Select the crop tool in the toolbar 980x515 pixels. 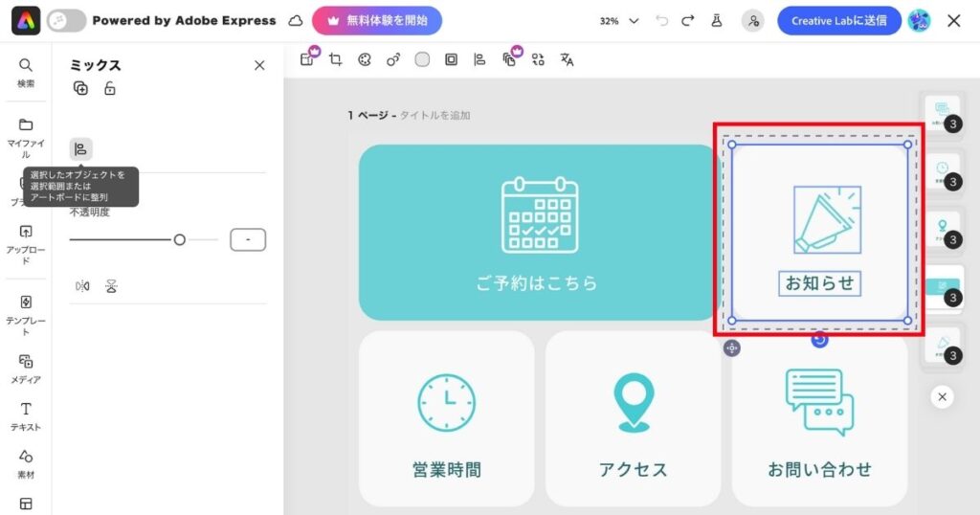pyautogui.click(x=335, y=59)
